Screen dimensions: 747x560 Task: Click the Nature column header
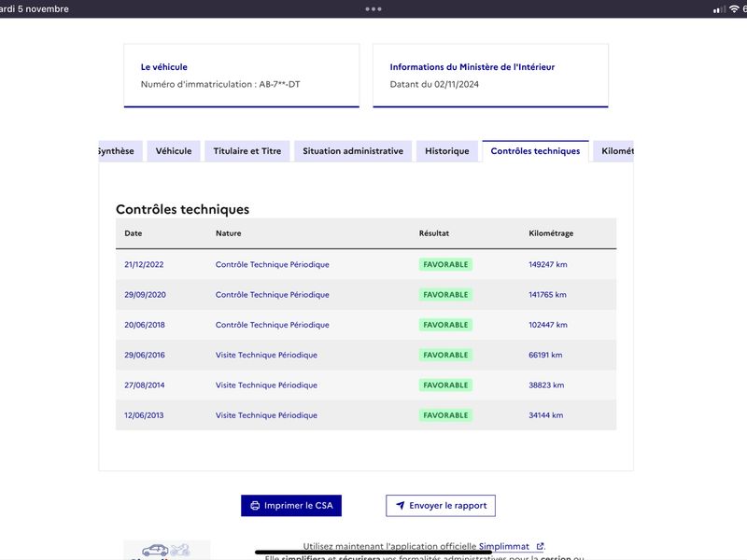pyautogui.click(x=228, y=233)
